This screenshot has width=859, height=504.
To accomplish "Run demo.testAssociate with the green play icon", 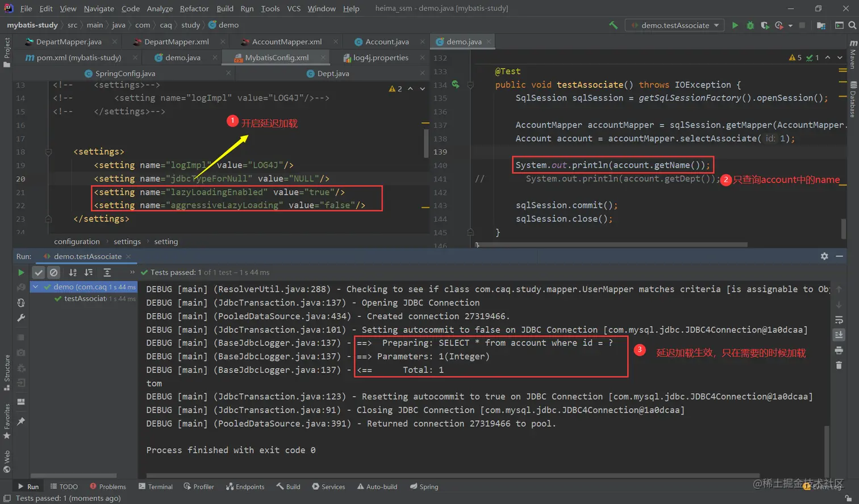I will click(x=735, y=25).
